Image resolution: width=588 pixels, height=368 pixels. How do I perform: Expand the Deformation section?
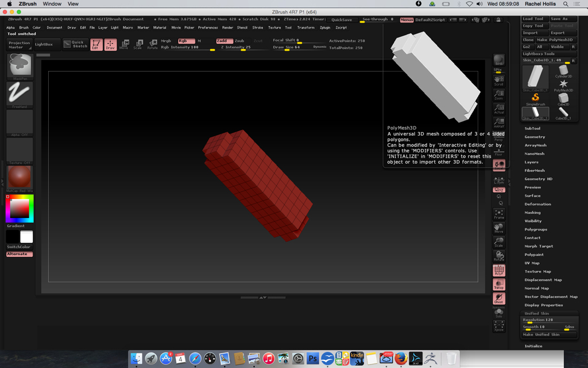tap(537, 204)
